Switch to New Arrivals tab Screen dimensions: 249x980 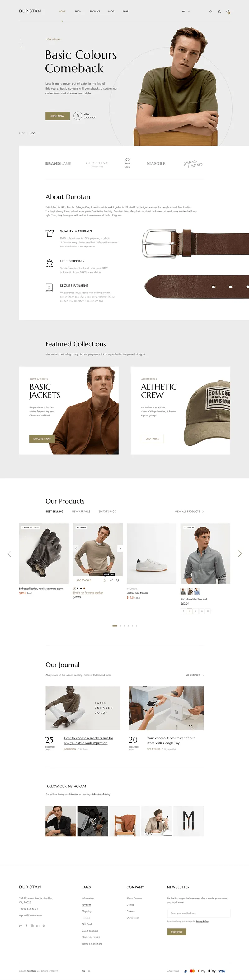click(x=81, y=511)
